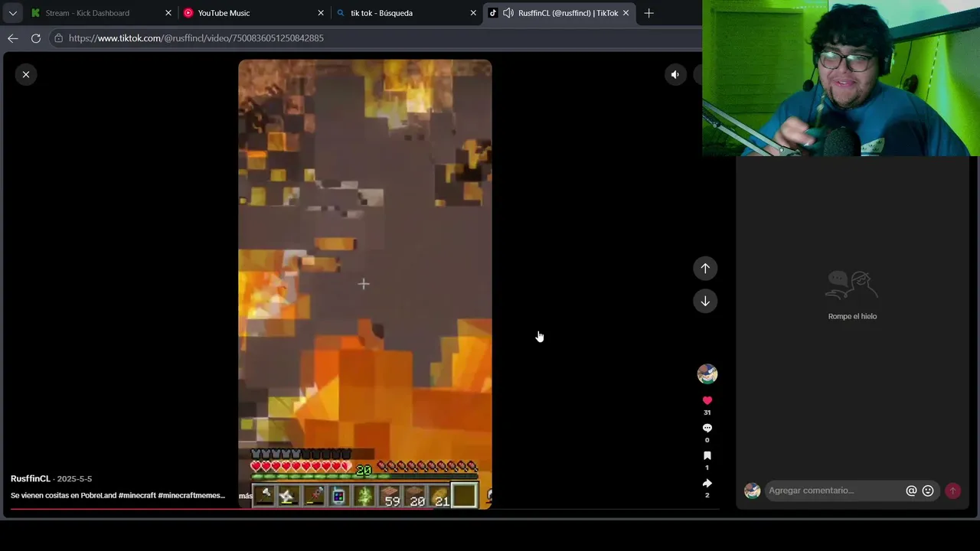Open the RusffinCL username link

point(31,478)
